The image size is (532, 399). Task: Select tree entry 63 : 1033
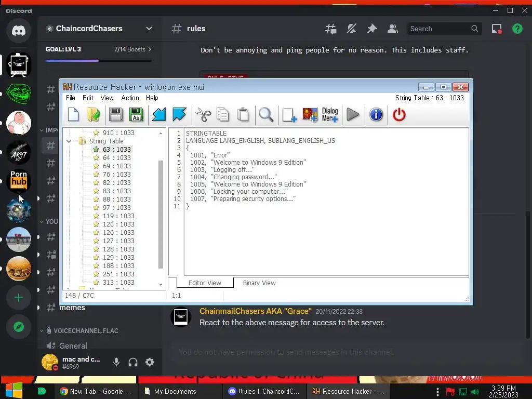point(117,149)
